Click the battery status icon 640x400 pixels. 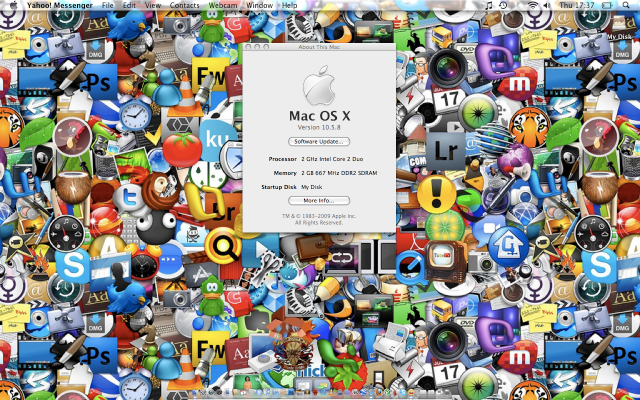(607, 5)
